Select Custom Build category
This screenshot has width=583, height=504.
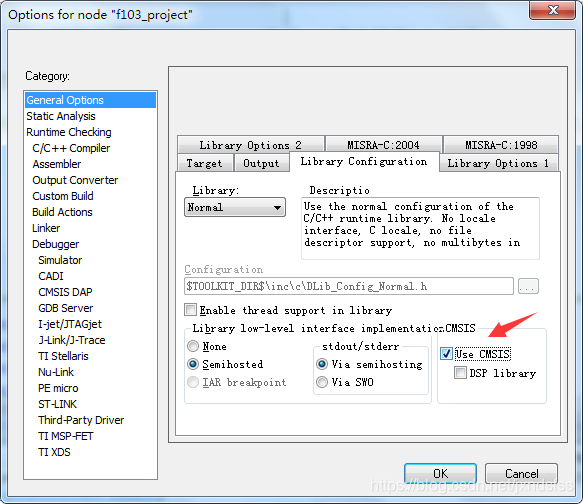(63, 196)
